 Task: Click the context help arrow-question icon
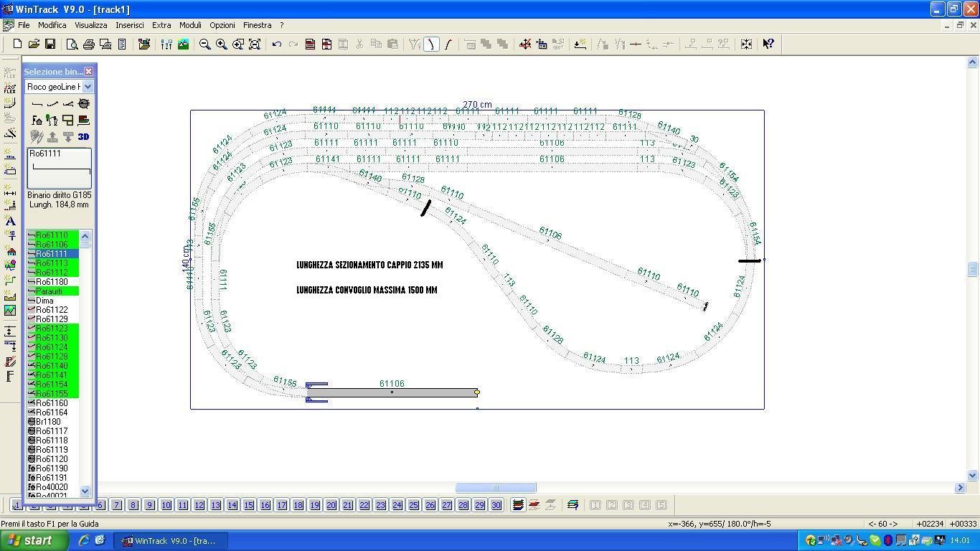click(768, 44)
